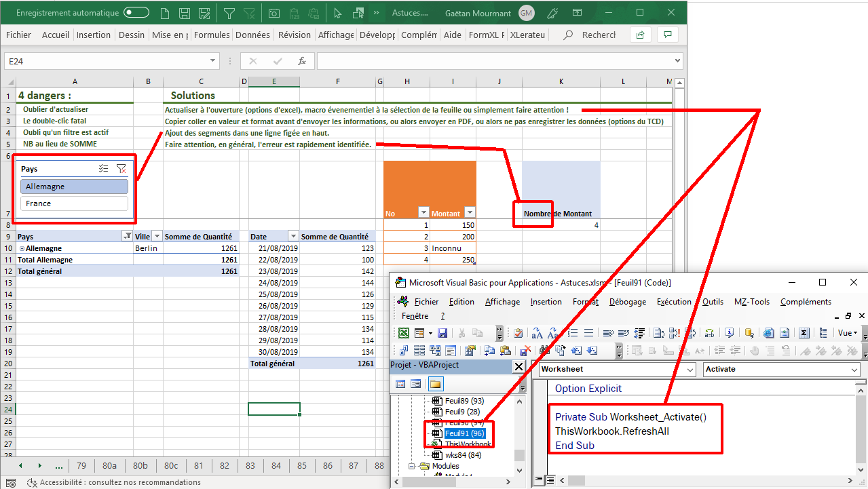Toggle the Enregistrement automatique switch
The image size is (868, 489).
(x=136, y=13)
